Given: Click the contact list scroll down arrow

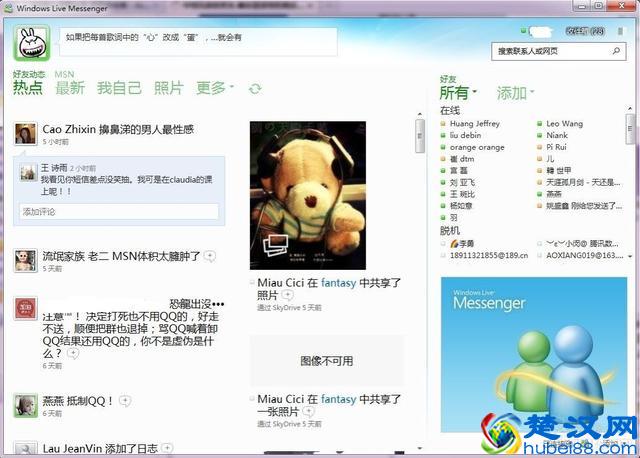Looking at the screenshot, I should click(x=630, y=256).
